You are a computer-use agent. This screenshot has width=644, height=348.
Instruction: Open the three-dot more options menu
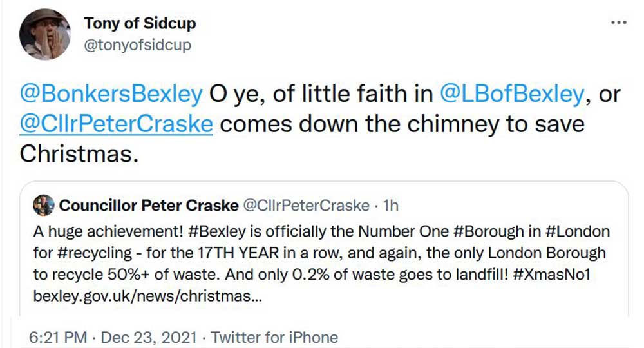618,23
